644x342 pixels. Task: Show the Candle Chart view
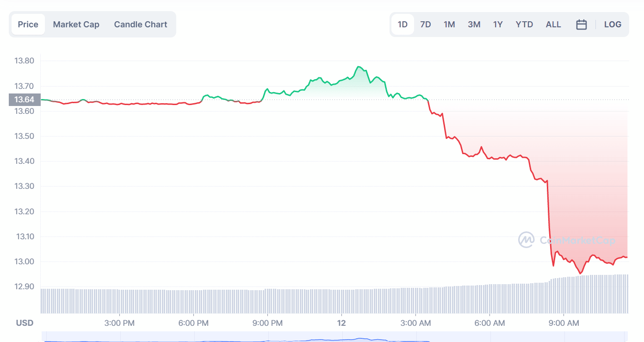pyautogui.click(x=141, y=25)
